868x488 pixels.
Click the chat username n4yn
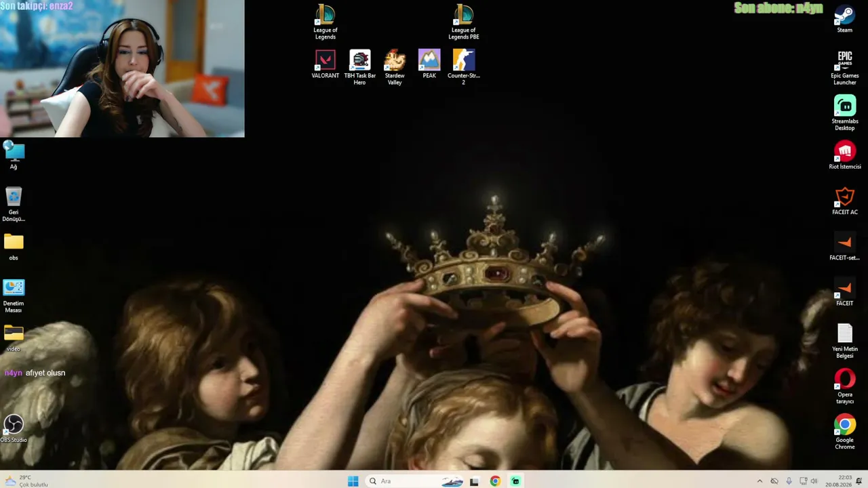tap(14, 373)
